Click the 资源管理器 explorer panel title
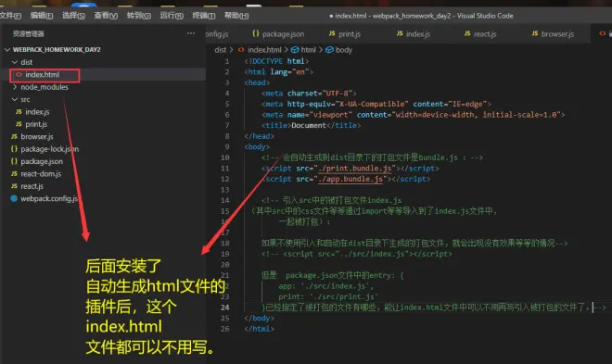This screenshot has width=612, height=364. point(28,34)
